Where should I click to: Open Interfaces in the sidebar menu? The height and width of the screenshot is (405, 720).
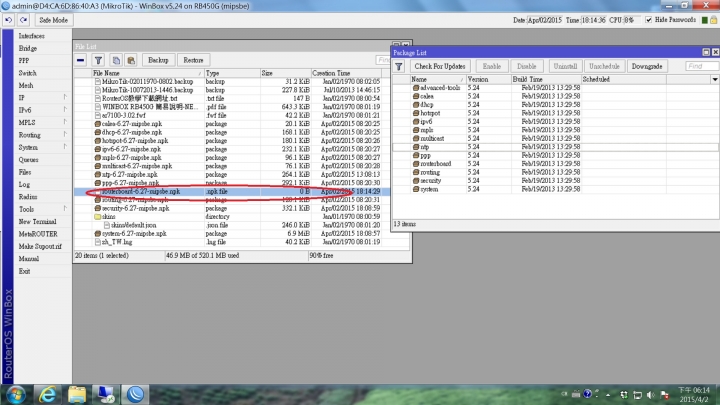[31, 36]
